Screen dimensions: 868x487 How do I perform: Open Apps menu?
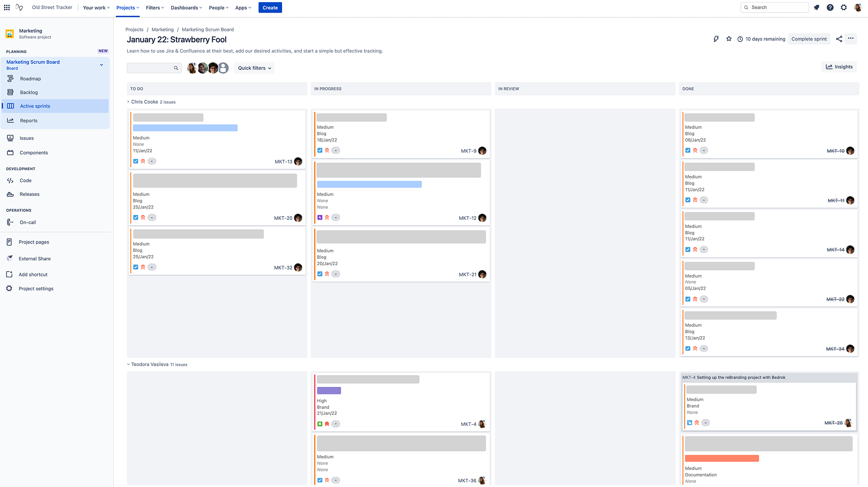point(243,8)
